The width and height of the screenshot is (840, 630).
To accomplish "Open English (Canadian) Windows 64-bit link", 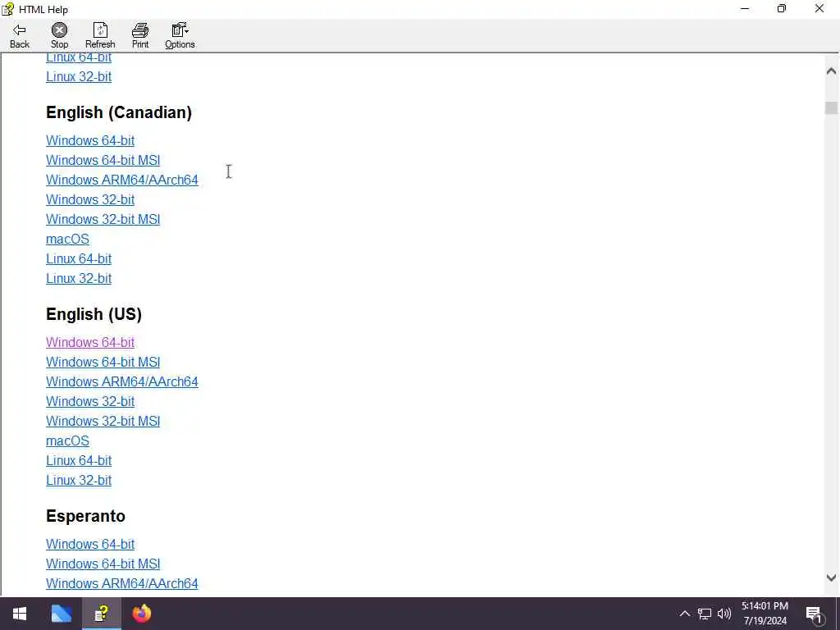I will point(90,140).
